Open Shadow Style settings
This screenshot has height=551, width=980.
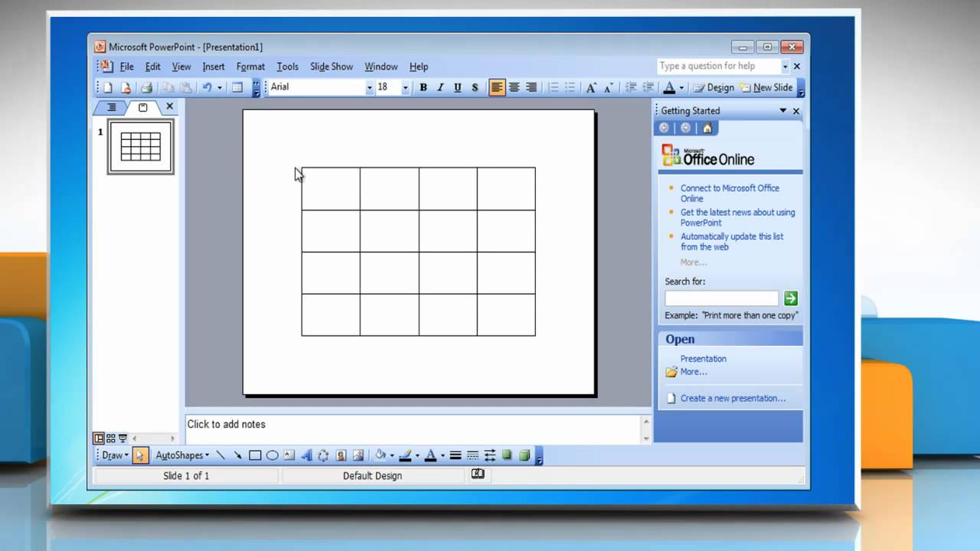click(x=507, y=455)
